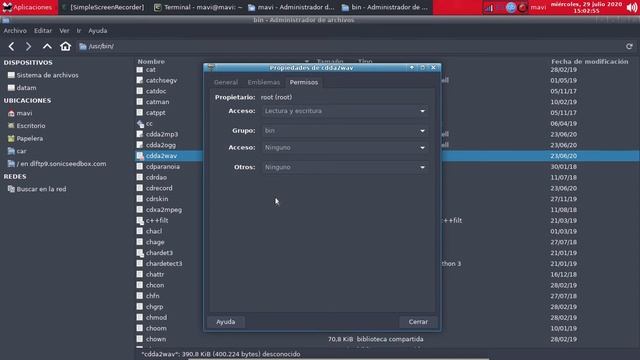Switch to the General tab

(226, 82)
